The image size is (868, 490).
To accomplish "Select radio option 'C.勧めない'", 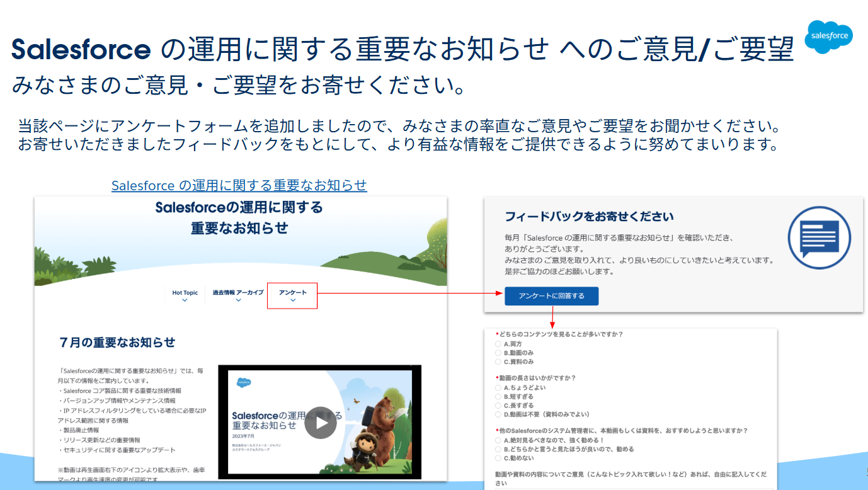I will tap(498, 458).
